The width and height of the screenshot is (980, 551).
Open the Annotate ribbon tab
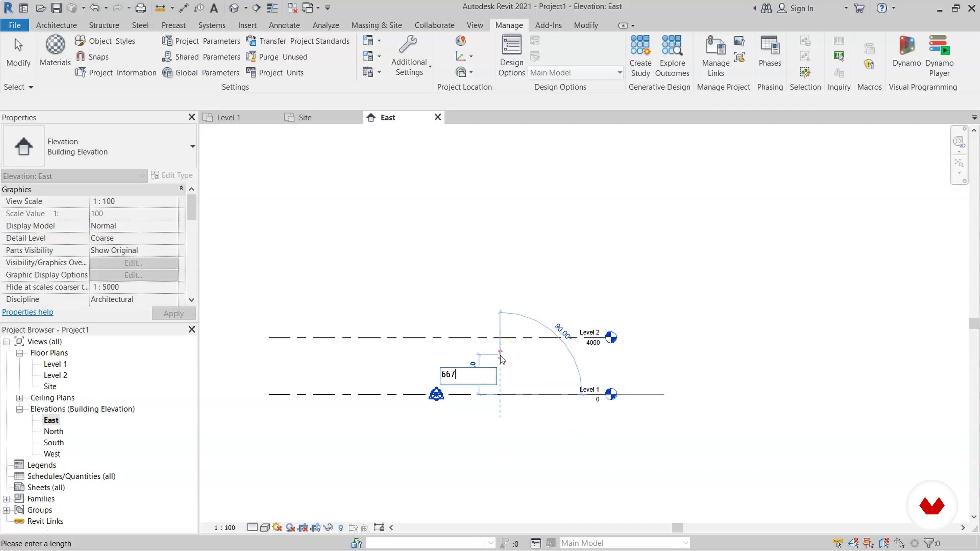pyautogui.click(x=284, y=25)
